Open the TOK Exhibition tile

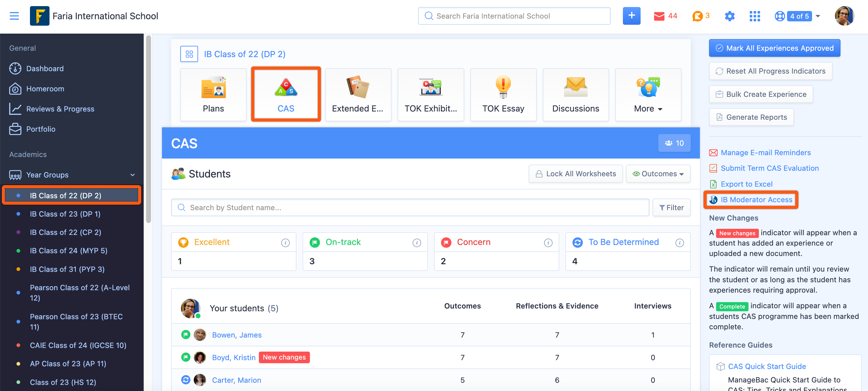click(431, 95)
